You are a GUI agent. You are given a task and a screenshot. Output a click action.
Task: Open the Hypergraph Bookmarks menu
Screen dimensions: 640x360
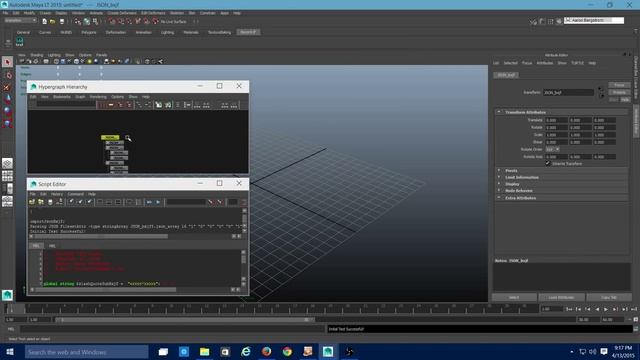click(x=62, y=97)
